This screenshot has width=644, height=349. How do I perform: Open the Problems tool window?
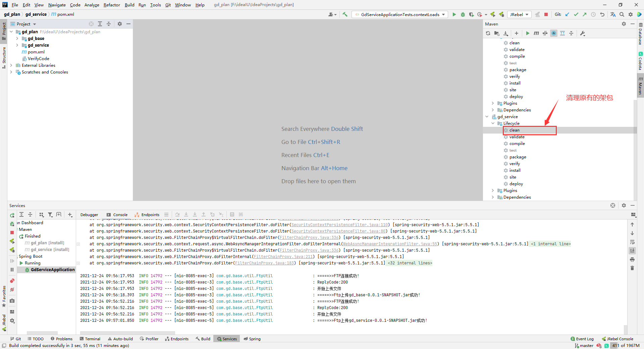(x=61, y=339)
